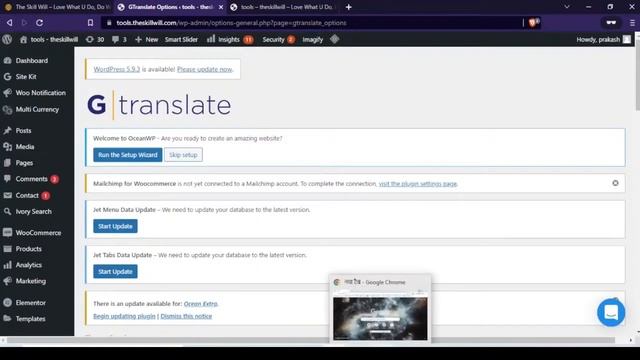This screenshot has height=360, width=640.
Task: Click the Please update now link
Action: (x=204, y=69)
